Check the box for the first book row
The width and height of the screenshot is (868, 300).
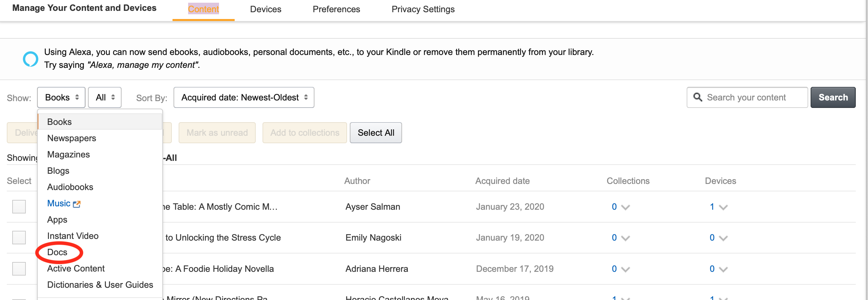coord(19,207)
